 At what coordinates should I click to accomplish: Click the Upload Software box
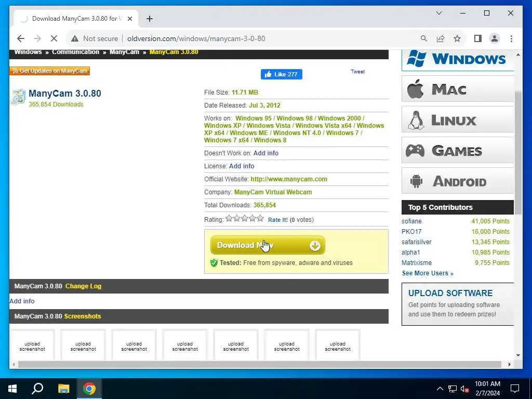coord(457,304)
